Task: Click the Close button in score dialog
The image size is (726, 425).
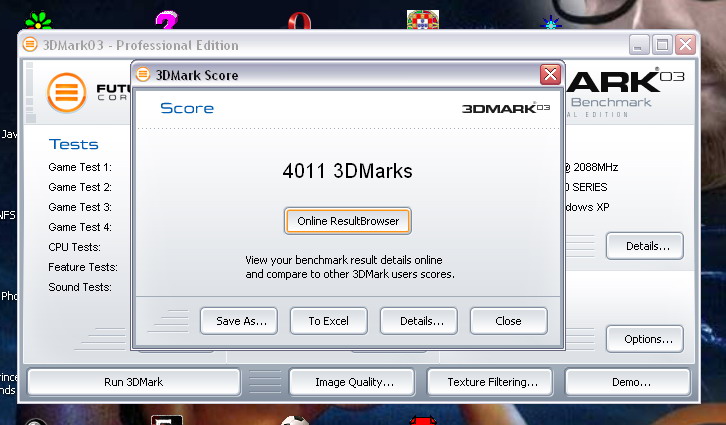Action: (x=508, y=321)
